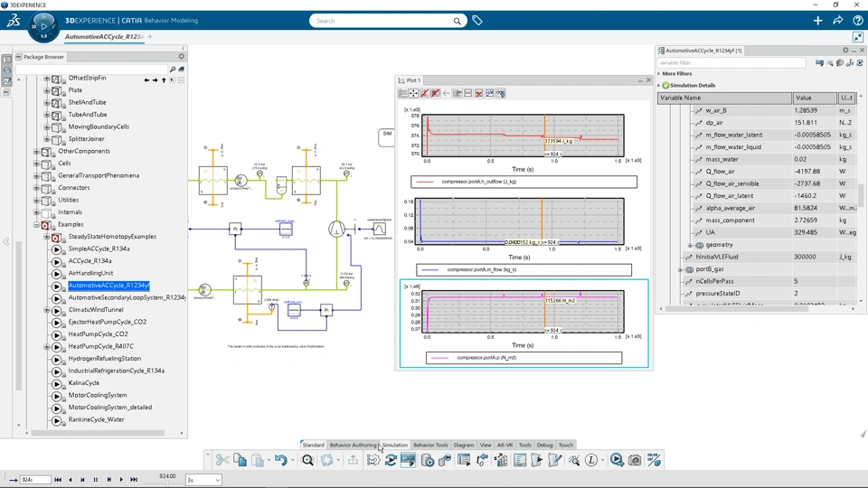
Task: Expand the OtherComponents tree node
Action: click(36, 151)
